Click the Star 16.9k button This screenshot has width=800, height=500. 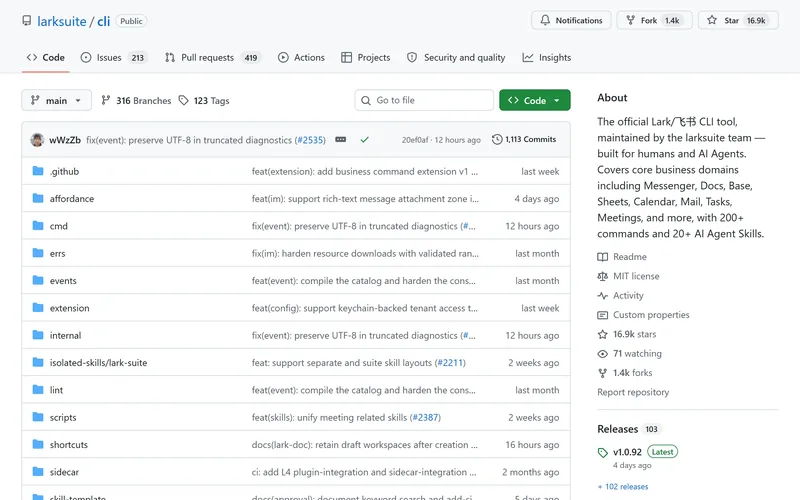(738, 20)
